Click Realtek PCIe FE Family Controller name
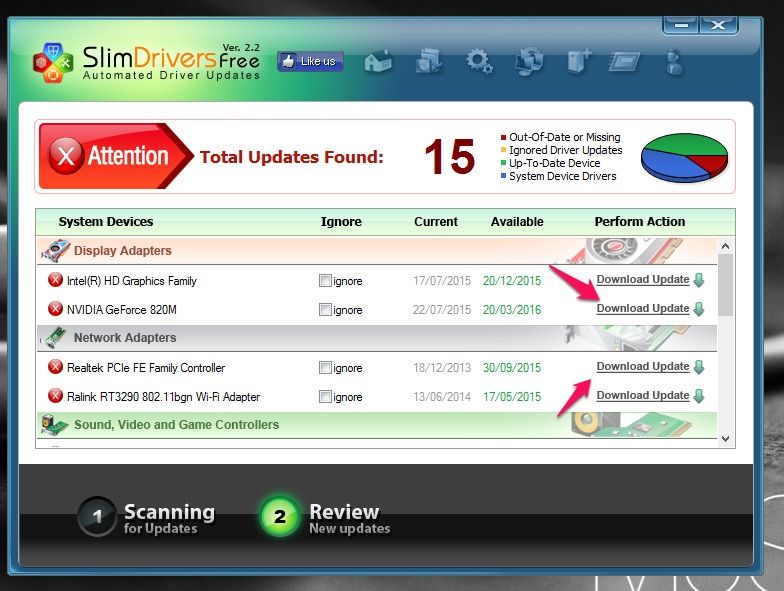This screenshot has height=591, width=784. click(x=146, y=368)
